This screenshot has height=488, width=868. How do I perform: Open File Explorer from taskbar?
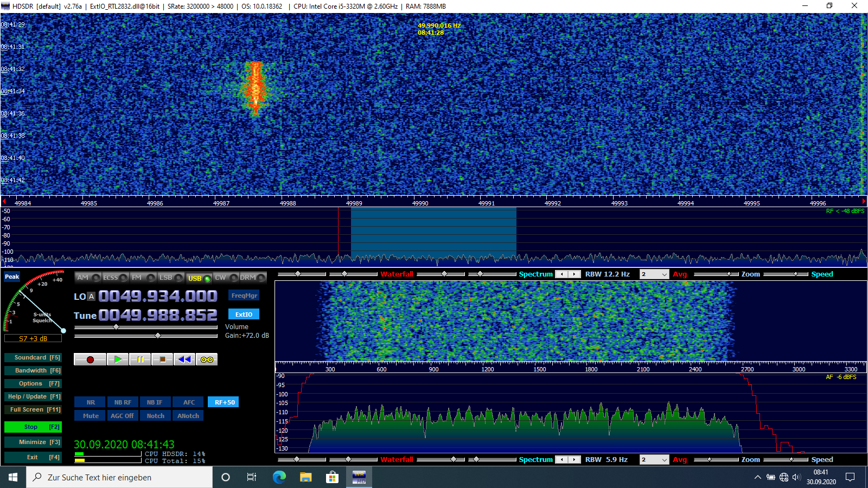[x=305, y=477]
